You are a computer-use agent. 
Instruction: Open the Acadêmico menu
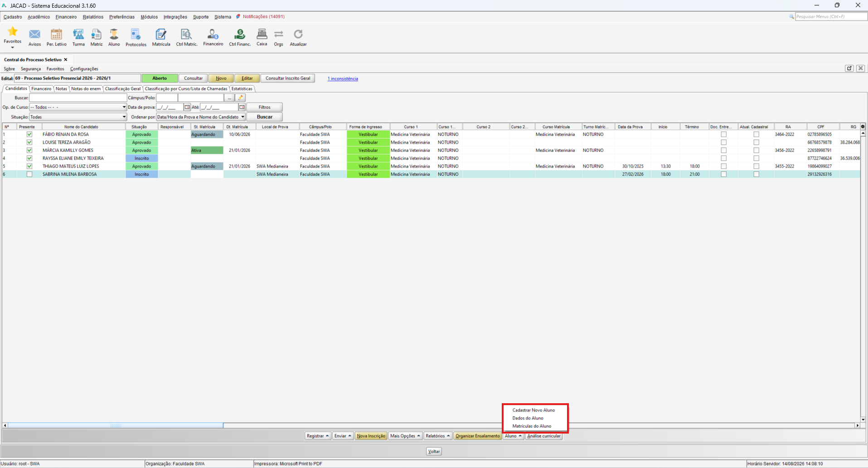click(39, 17)
